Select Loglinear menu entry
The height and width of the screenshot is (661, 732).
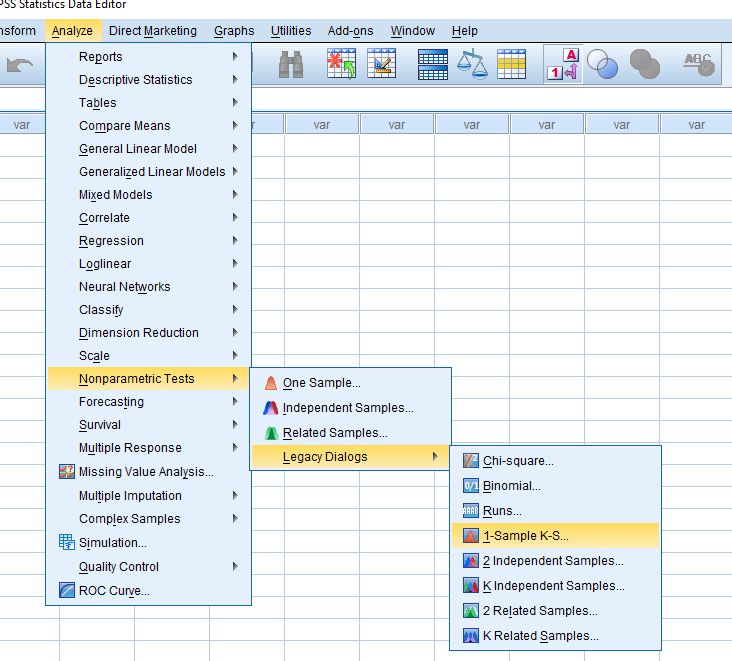148,264
